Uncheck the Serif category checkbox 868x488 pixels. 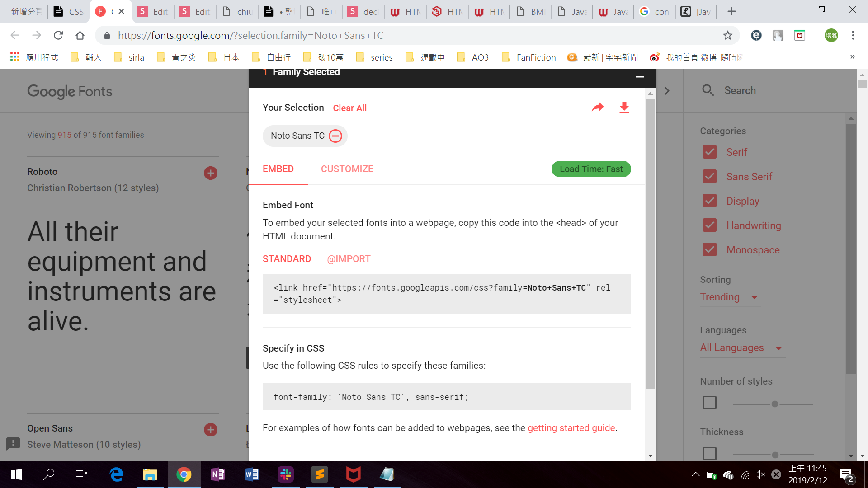710,152
